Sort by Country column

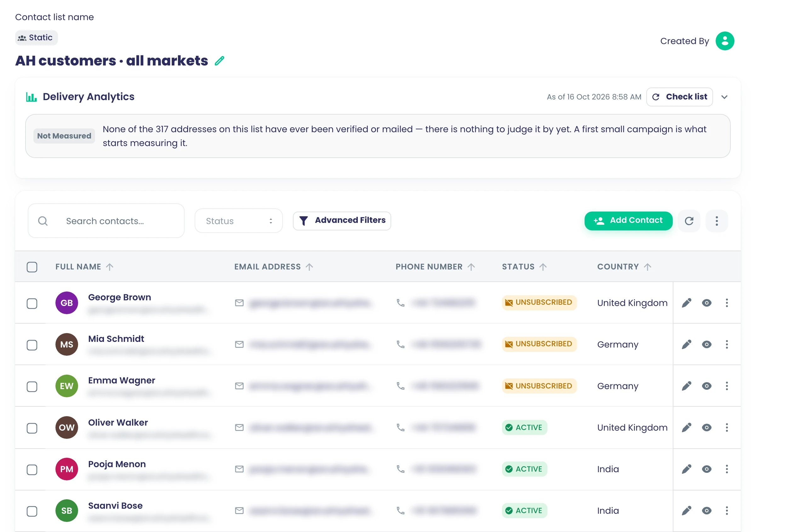(x=624, y=267)
